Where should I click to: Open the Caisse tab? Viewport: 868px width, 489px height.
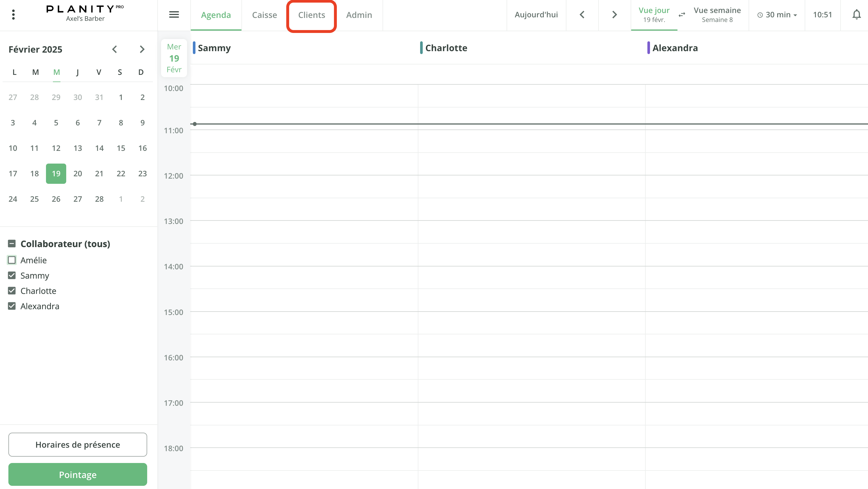click(x=265, y=15)
